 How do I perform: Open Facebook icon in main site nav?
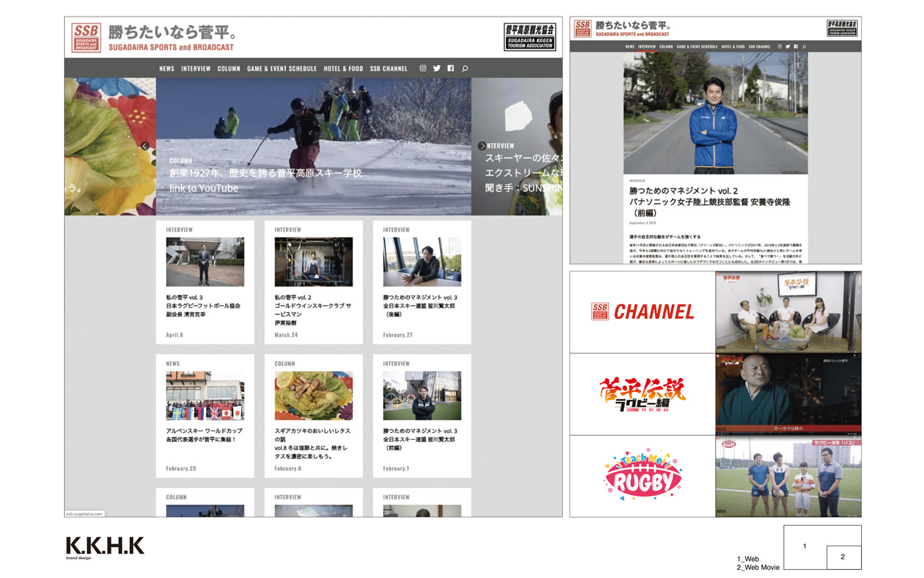[x=451, y=68]
